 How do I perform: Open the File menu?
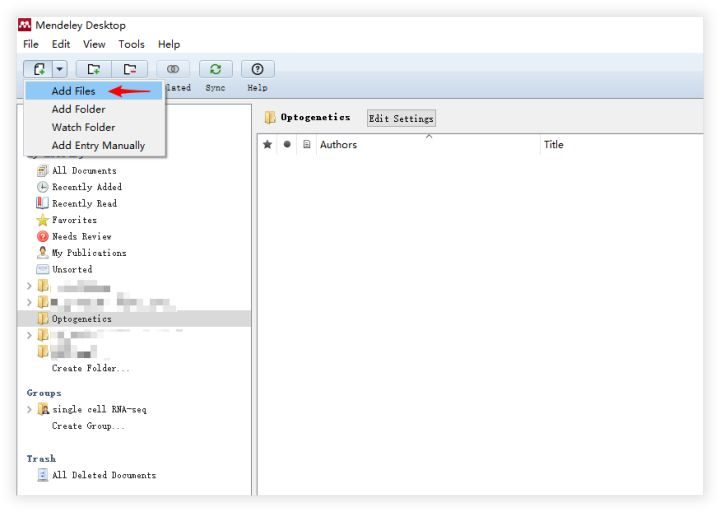coord(31,44)
